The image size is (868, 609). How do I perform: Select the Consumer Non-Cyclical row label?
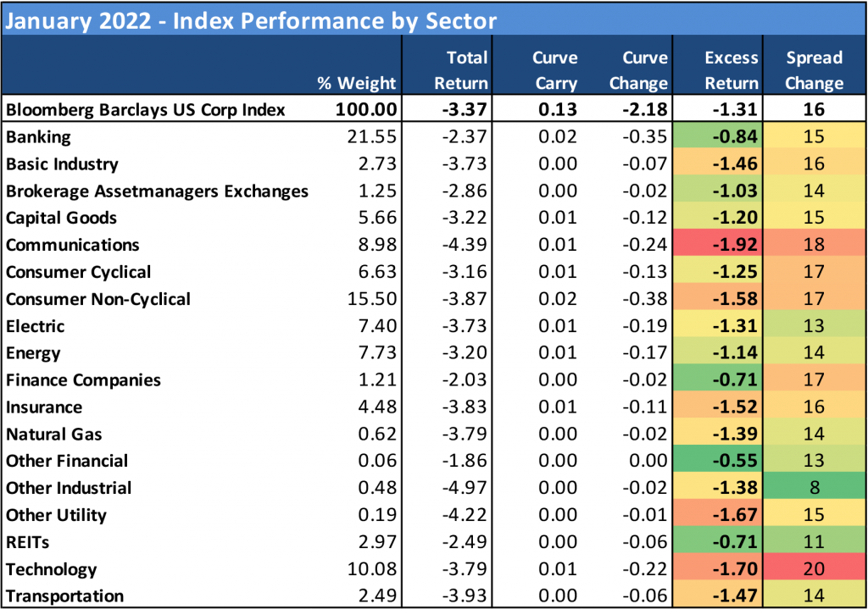click(97, 299)
